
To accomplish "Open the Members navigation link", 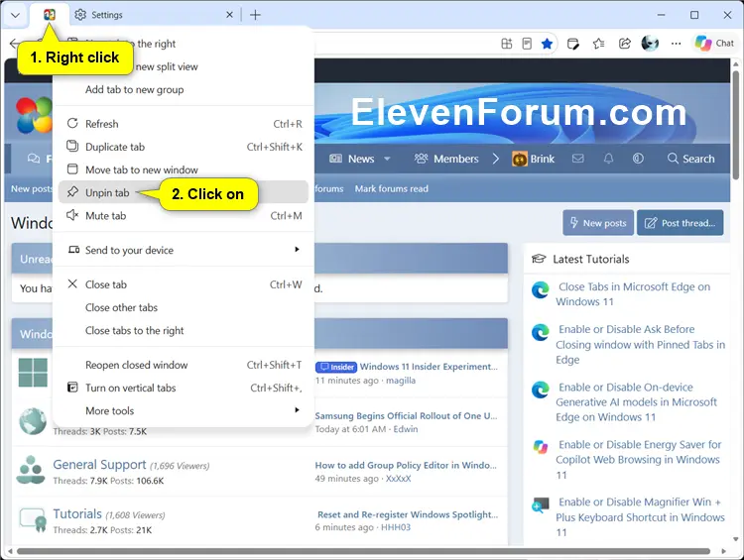I will (x=446, y=159).
